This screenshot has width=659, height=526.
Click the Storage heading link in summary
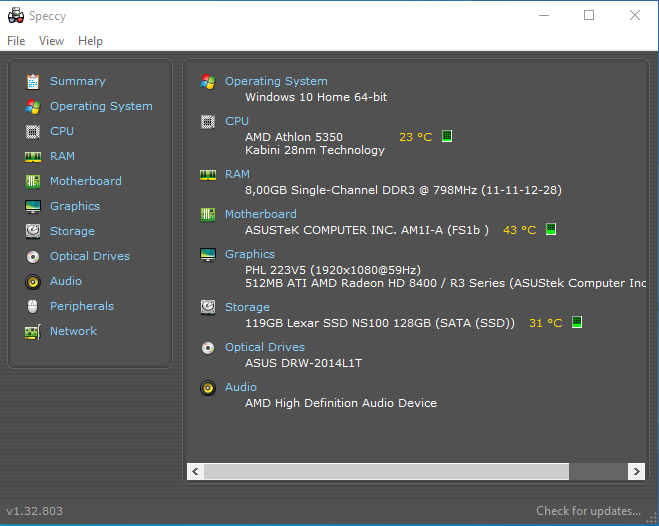pos(247,307)
